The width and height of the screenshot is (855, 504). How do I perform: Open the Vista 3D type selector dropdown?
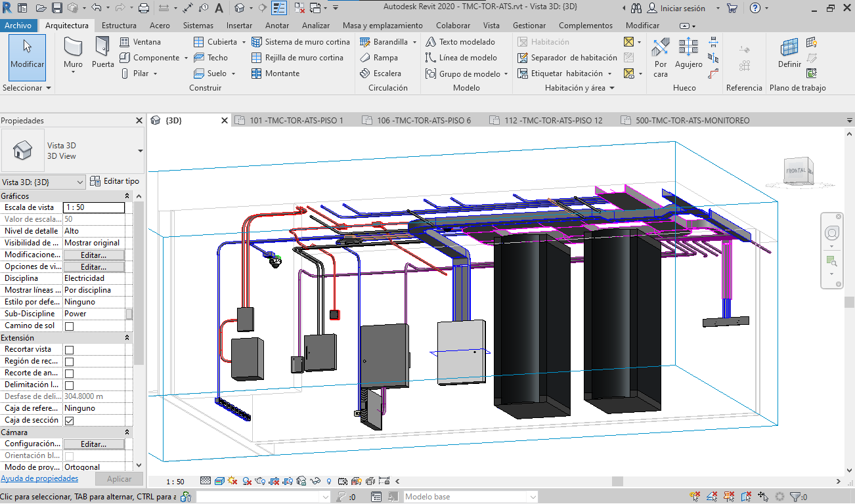point(141,150)
